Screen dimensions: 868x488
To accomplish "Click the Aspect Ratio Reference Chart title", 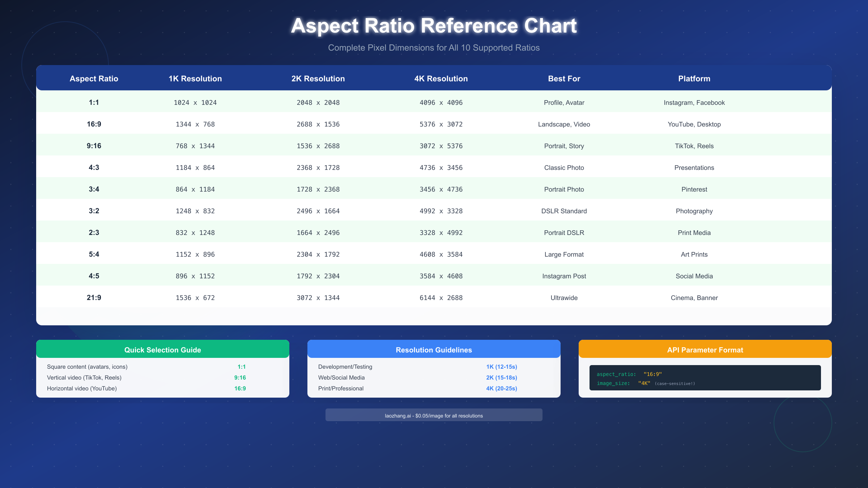I will 434,26.
